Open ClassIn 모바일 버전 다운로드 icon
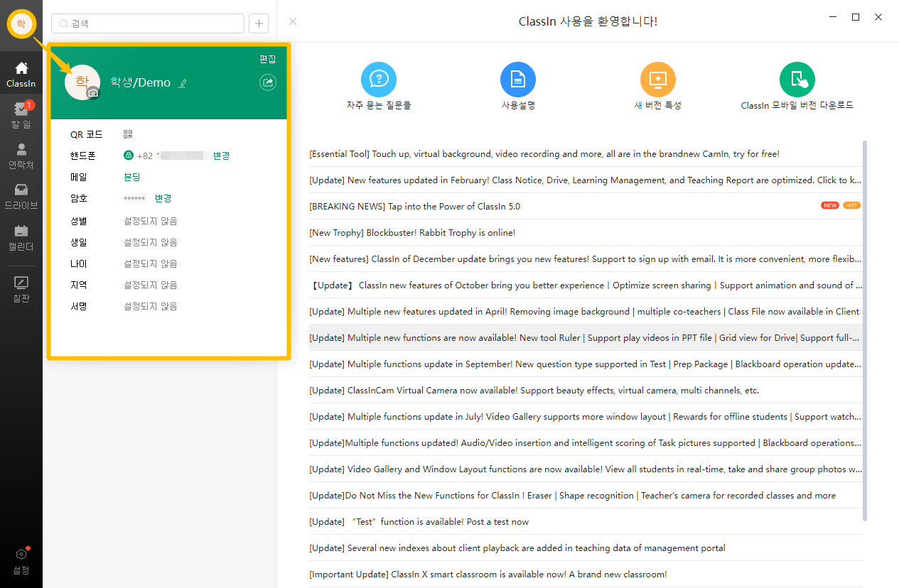The height and width of the screenshot is (588, 899). (x=797, y=80)
